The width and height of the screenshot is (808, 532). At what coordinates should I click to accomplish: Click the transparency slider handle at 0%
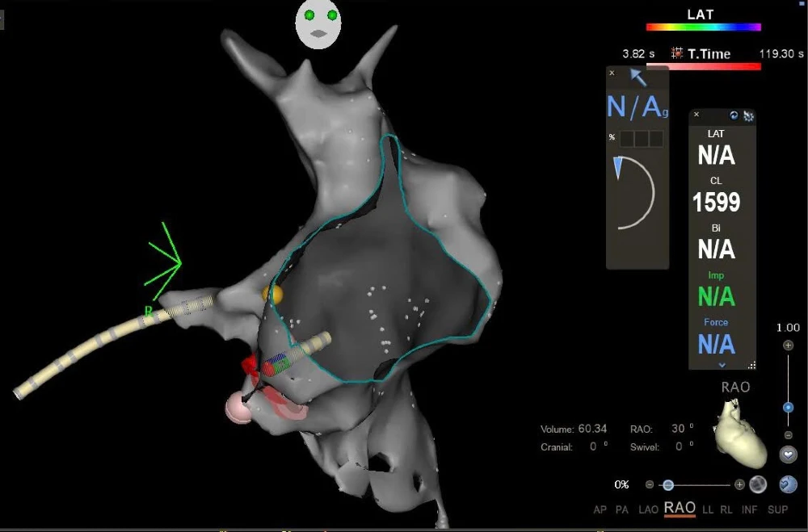[667, 484]
